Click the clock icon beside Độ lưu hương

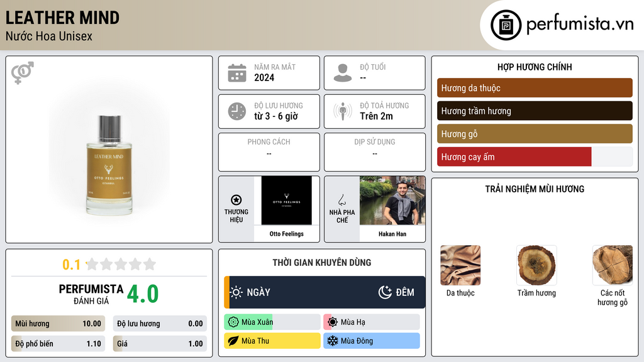(237, 111)
